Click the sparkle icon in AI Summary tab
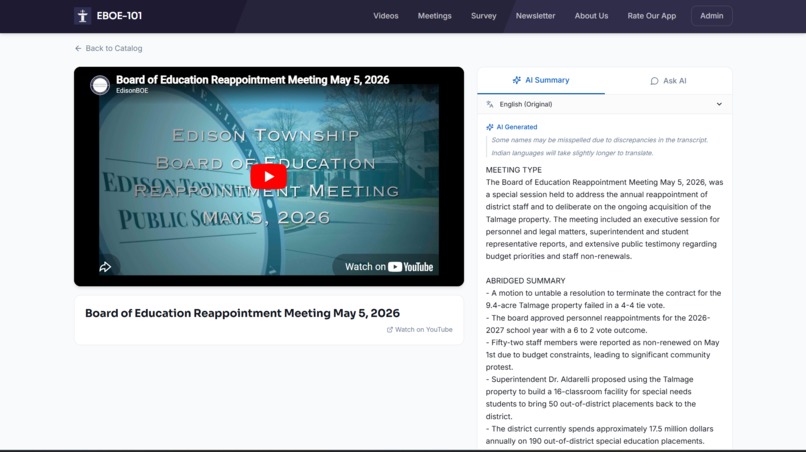The height and width of the screenshot is (452, 806). [x=517, y=80]
